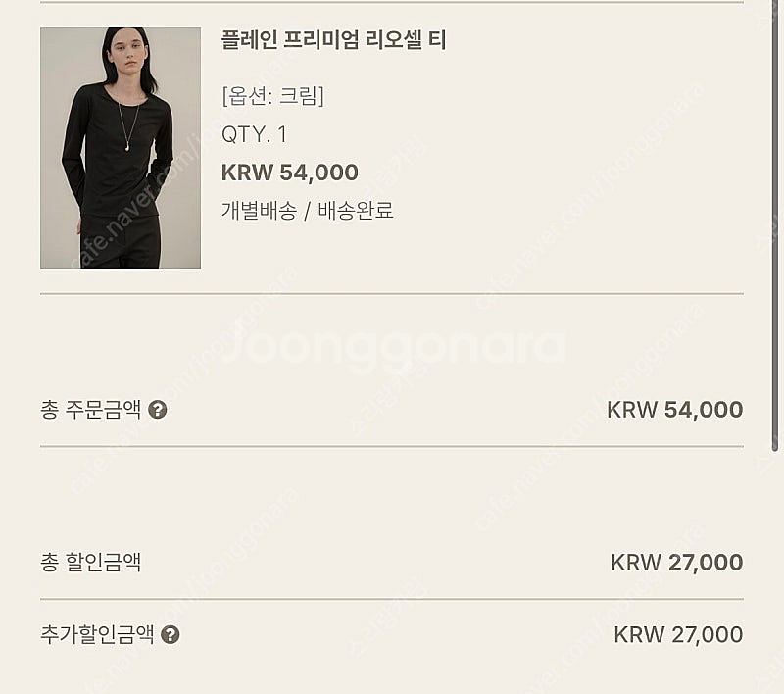
Task: Click the total order amount KRW 54,000
Action: point(674,410)
